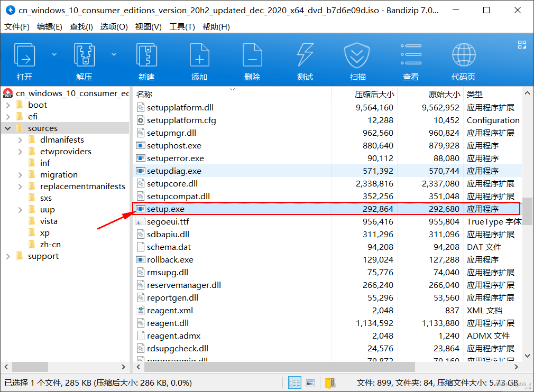Viewport: 534px width, 392px height.
Task: Click the 代码页 (Code page) globe icon
Action: pos(464,58)
